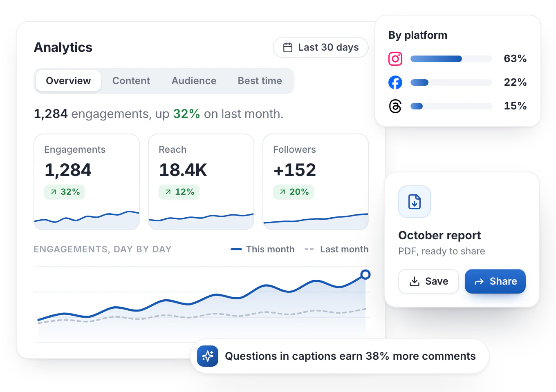Click the latest data point on engagements chart
Image resolution: width=556 pixels, height=392 pixels.
(x=365, y=274)
